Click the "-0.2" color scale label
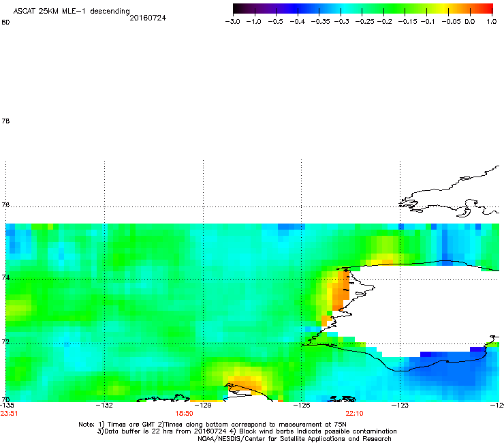 384,22
